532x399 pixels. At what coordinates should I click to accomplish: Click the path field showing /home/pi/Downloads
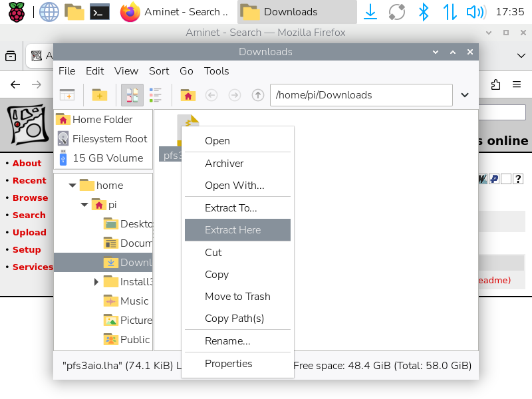360,95
